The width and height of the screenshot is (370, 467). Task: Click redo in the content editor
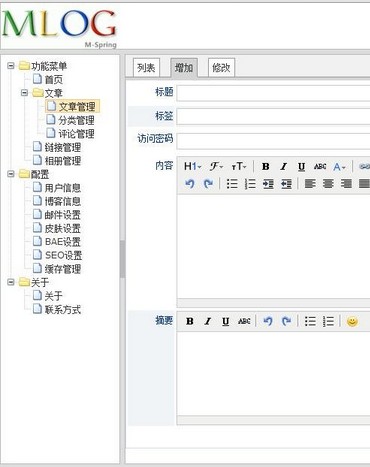click(208, 184)
